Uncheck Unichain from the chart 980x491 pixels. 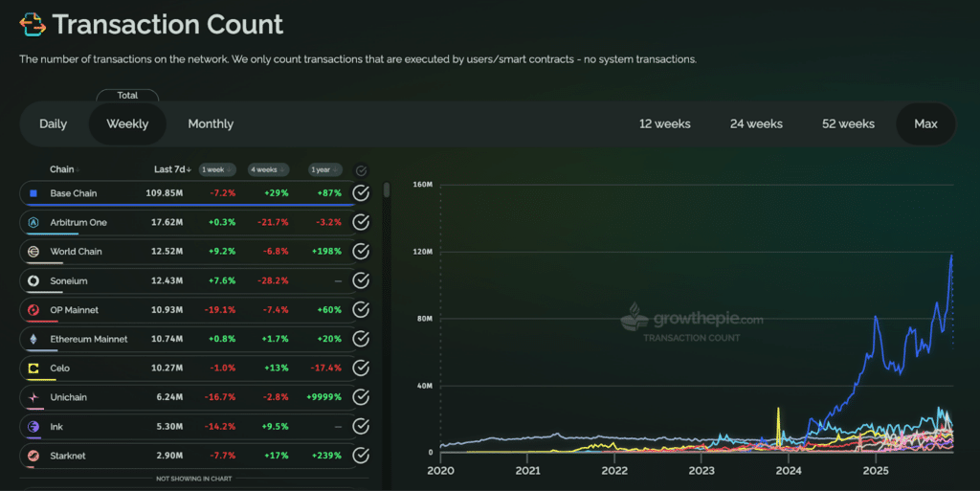[361, 396]
